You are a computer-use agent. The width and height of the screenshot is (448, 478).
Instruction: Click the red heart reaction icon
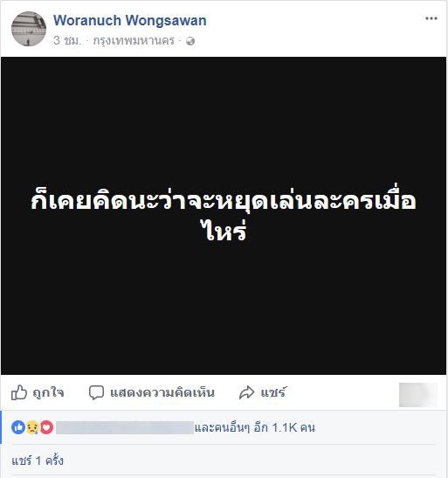[46, 427]
